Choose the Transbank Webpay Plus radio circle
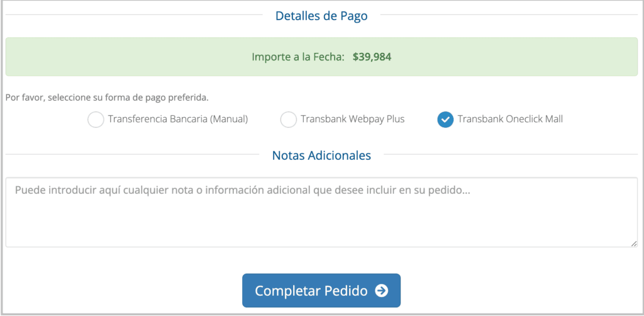 (x=288, y=120)
